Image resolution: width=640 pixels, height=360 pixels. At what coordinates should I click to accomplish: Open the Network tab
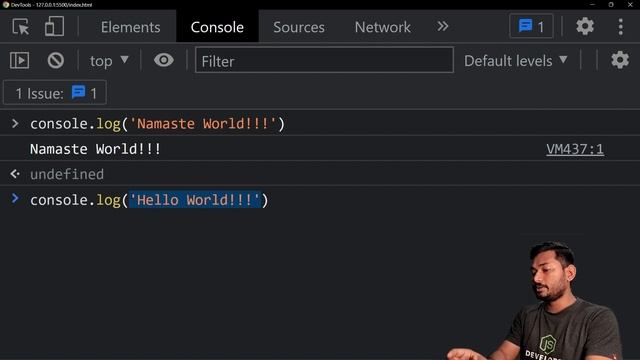pos(382,27)
